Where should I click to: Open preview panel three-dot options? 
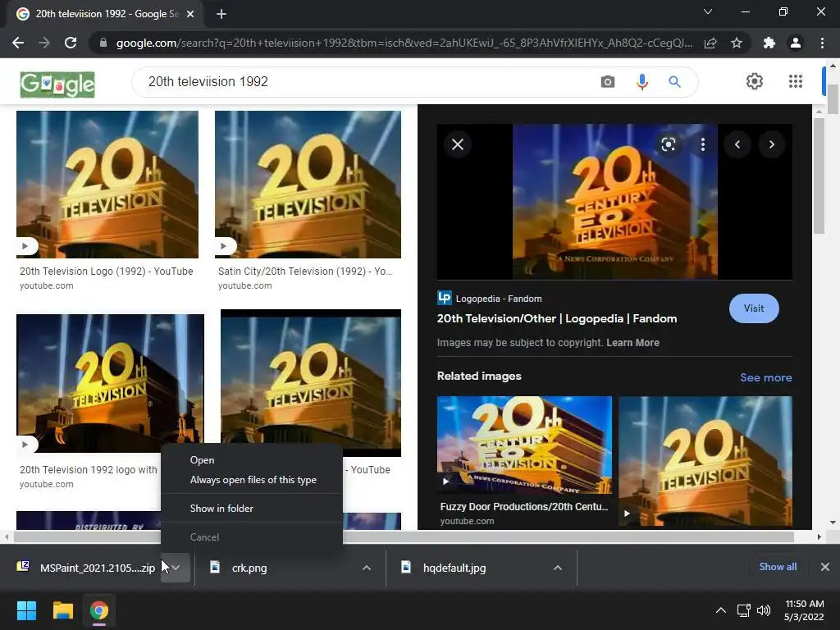click(702, 144)
